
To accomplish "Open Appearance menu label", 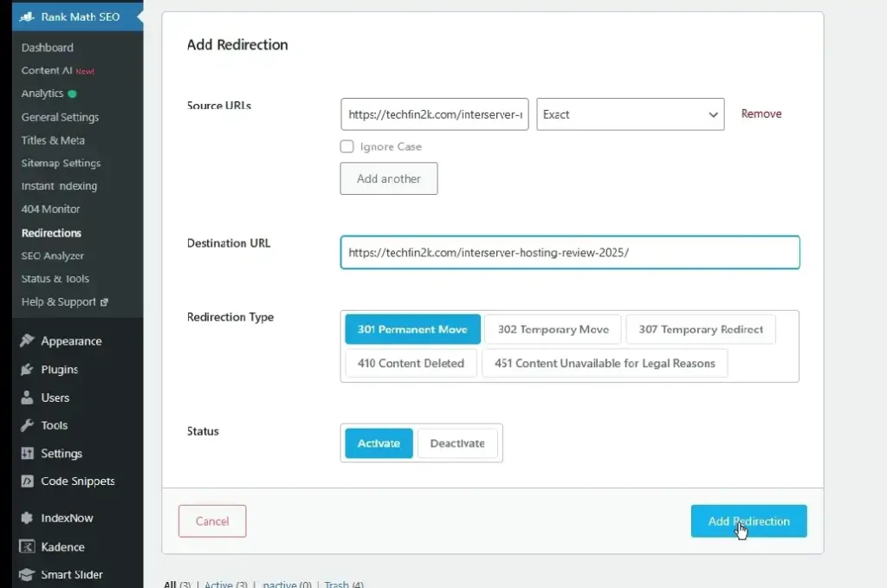I will tap(71, 341).
